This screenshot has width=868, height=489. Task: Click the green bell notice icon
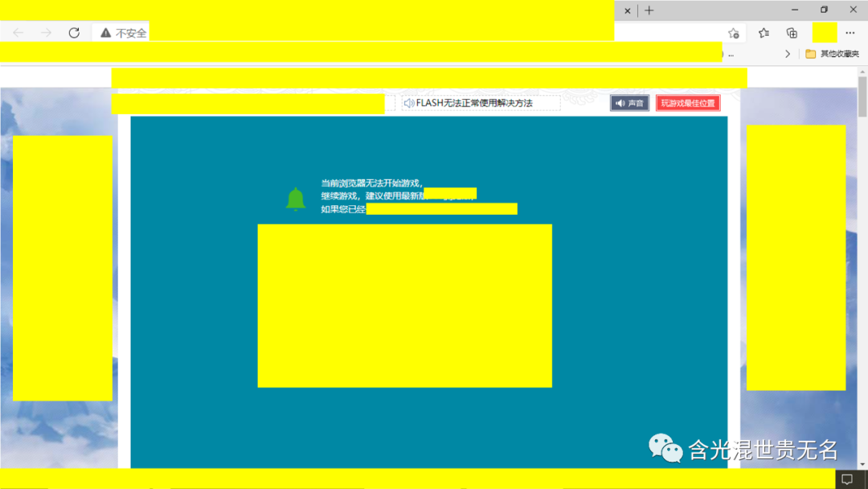(296, 199)
